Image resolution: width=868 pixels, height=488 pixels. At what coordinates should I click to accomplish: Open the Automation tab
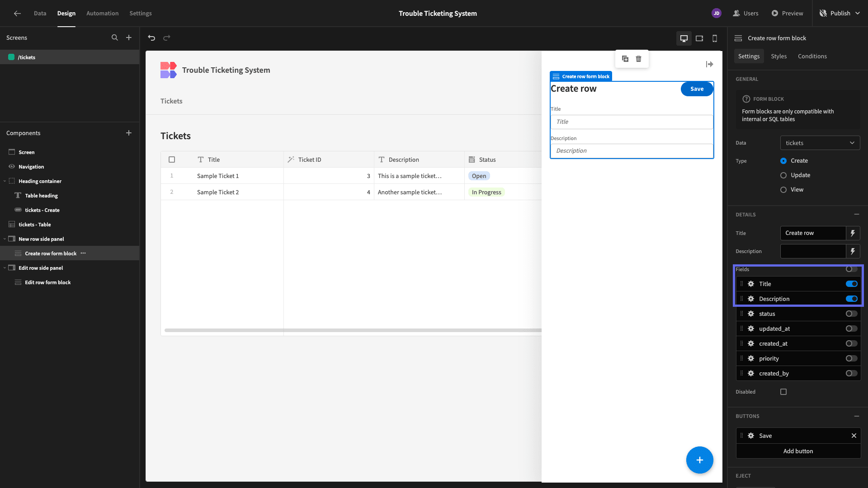click(x=102, y=13)
